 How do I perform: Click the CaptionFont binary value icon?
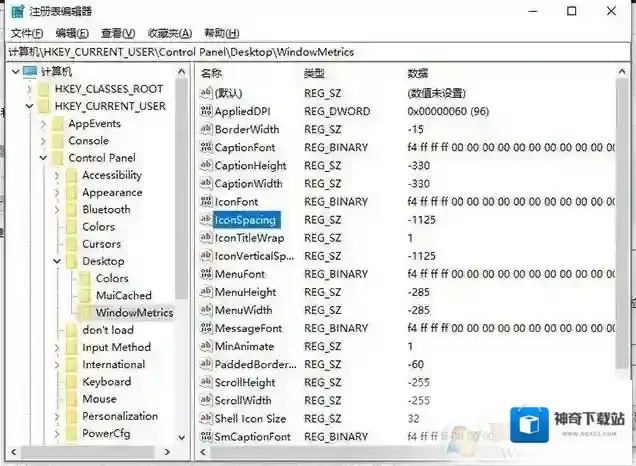click(206, 147)
